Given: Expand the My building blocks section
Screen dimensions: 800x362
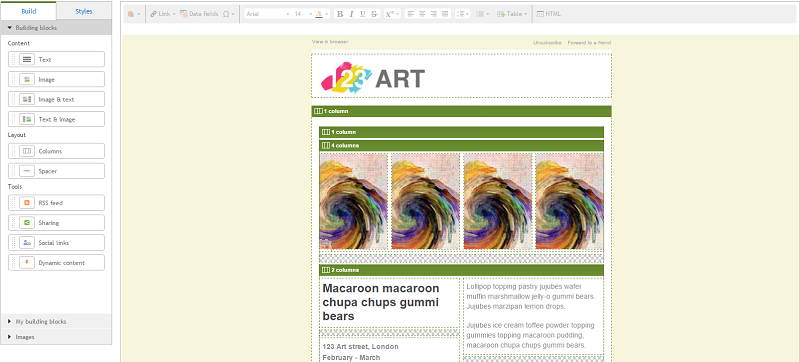Looking at the screenshot, I should coord(56,322).
